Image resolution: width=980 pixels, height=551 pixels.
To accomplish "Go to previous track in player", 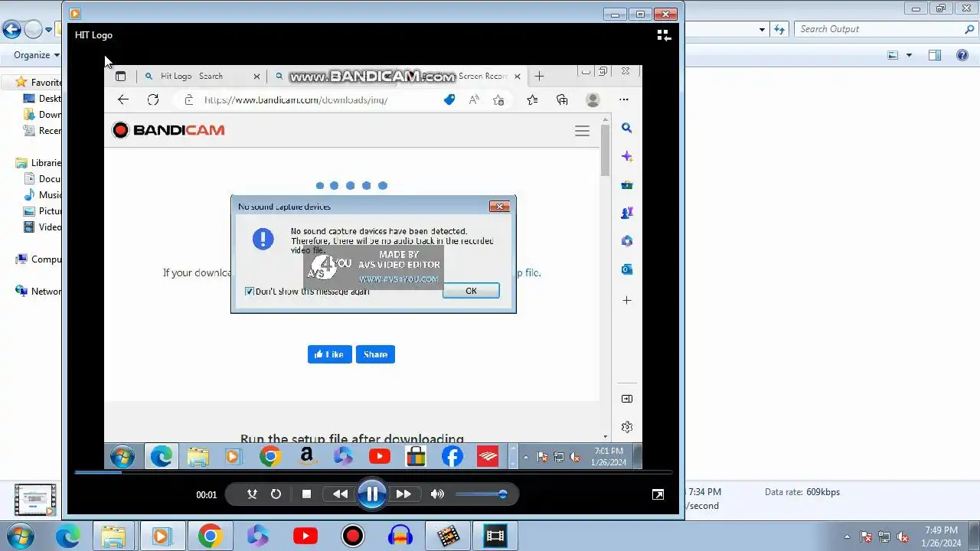I will click(340, 494).
